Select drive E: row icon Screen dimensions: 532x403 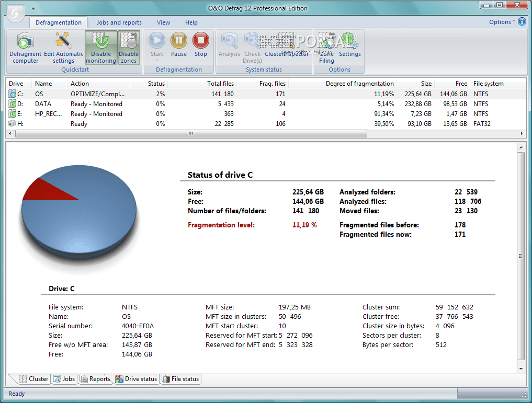click(12, 113)
